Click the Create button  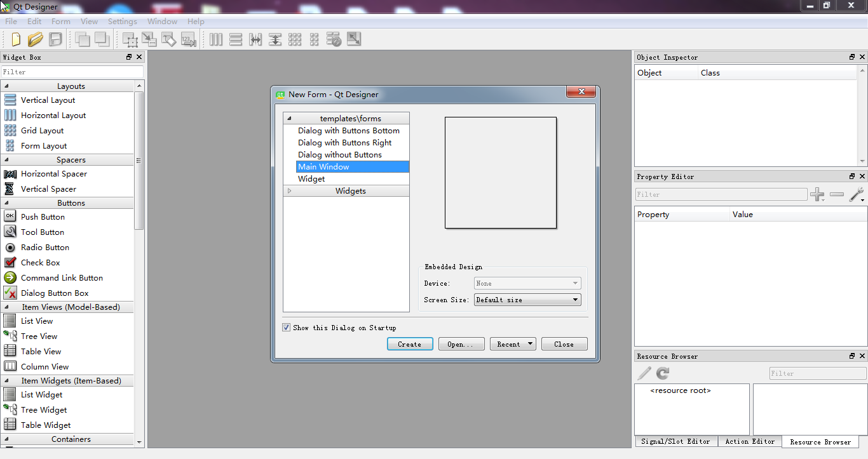(x=410, y=344)
